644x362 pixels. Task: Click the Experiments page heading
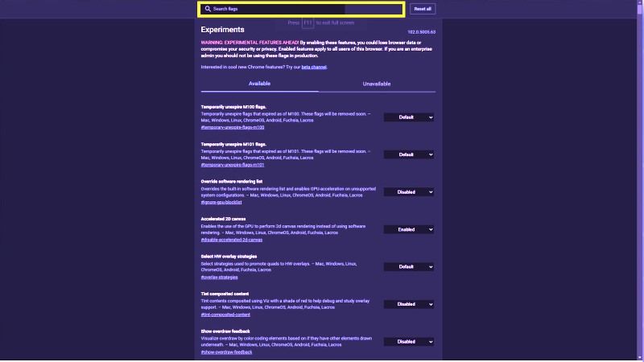pos(223,30)
